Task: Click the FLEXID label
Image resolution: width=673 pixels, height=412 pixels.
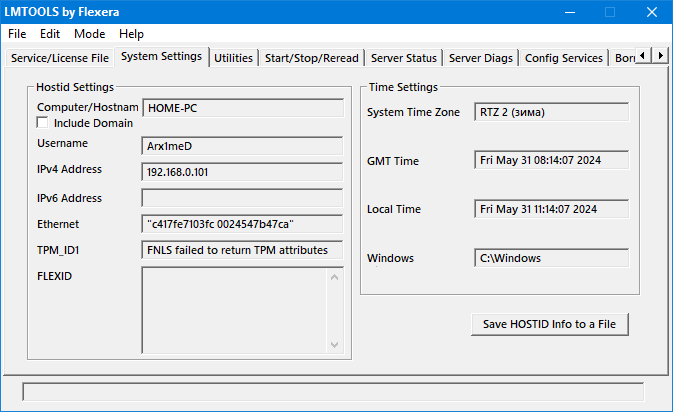Action: pyautogui.click(x=55, y=276)
